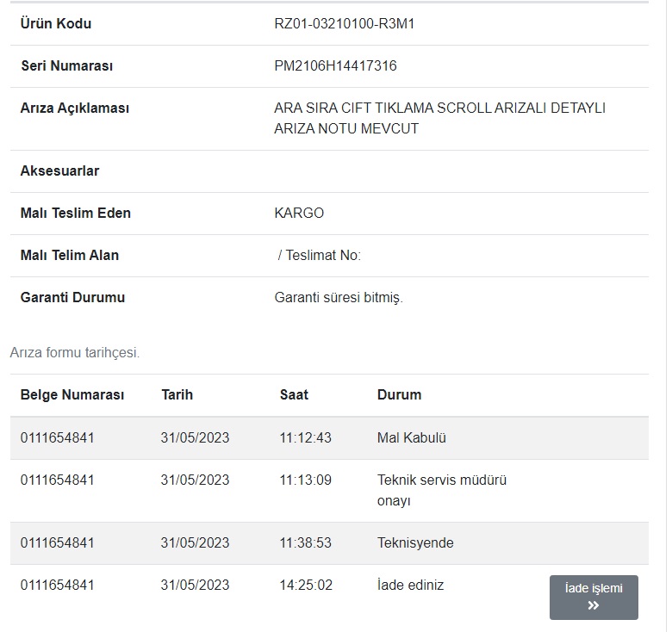This screenshot has width=672, height=632.
Task: Click the Belge Numarası column header
Action: [72, 394]
